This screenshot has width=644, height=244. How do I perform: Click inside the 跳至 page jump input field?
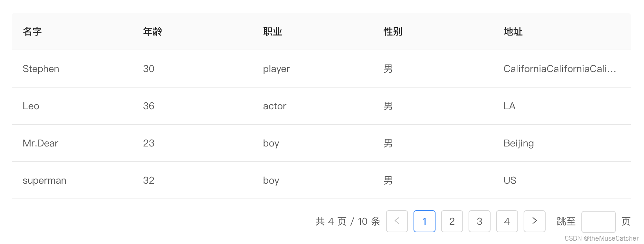pyautogui.click(x=598, y=221)
